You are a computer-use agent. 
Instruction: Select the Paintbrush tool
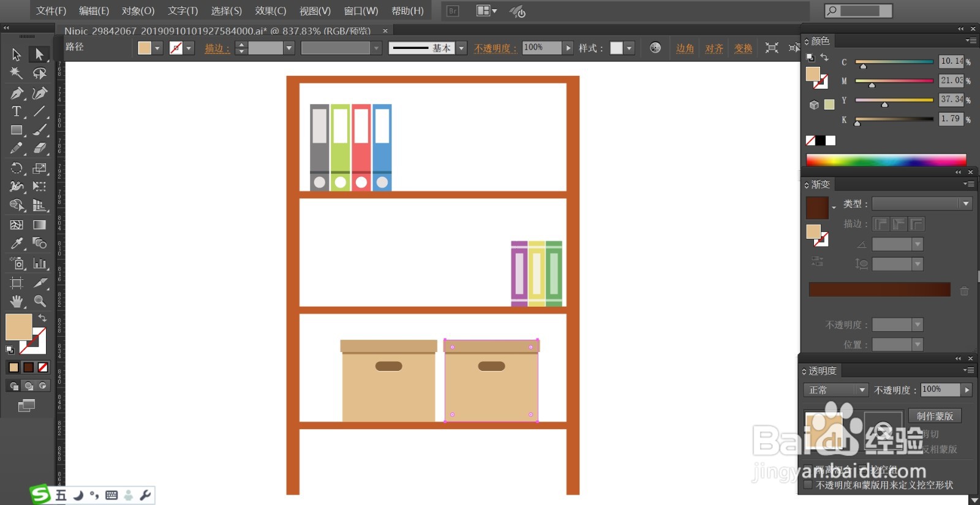[40, 130]
